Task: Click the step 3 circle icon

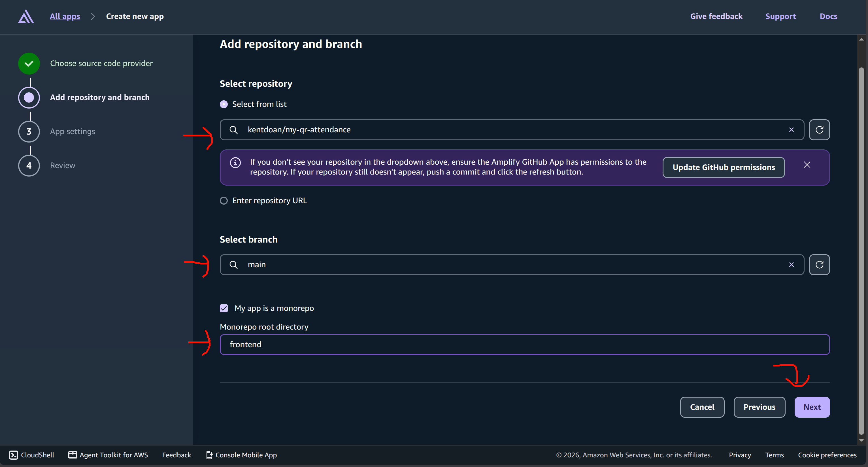Action: pos(29,131)
